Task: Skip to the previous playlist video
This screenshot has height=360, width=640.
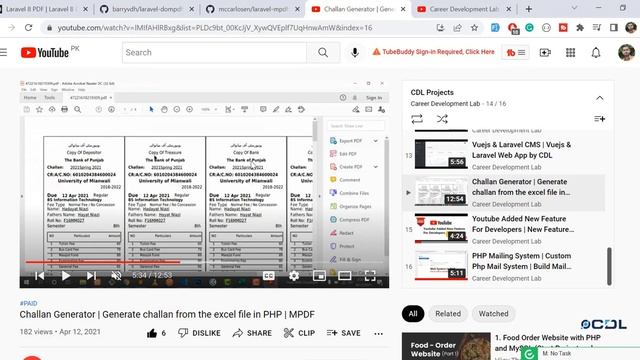Action: click(x=40, y=276)
